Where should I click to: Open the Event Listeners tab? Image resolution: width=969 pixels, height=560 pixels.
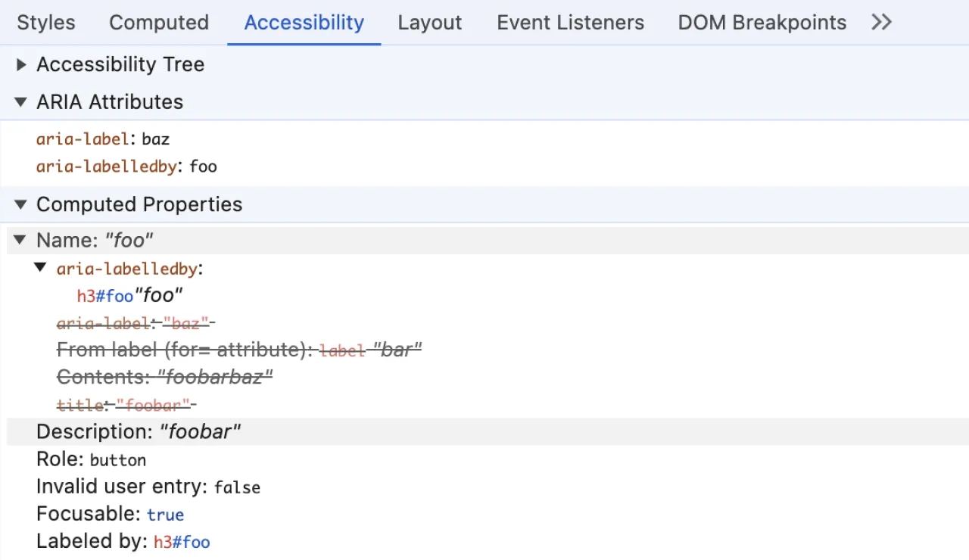570,23
